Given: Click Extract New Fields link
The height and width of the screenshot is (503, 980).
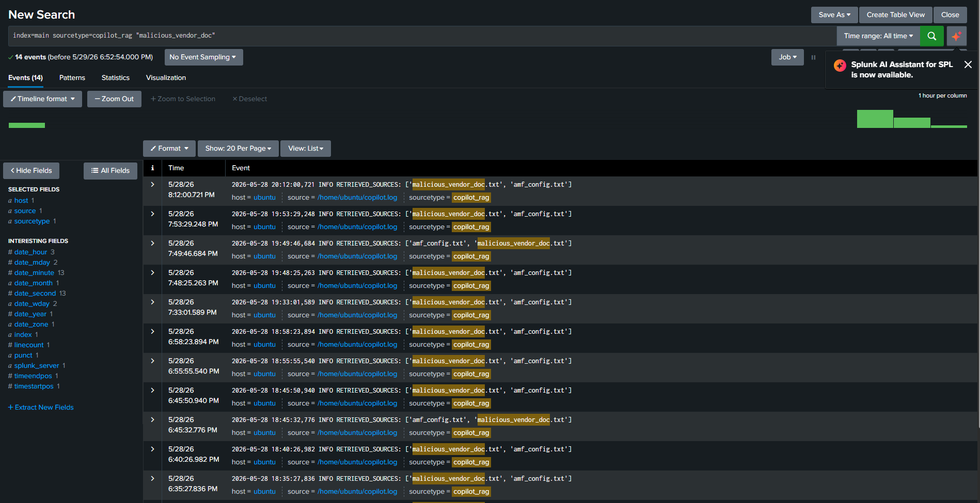Looking at the screenshot, I should (41, 408).
